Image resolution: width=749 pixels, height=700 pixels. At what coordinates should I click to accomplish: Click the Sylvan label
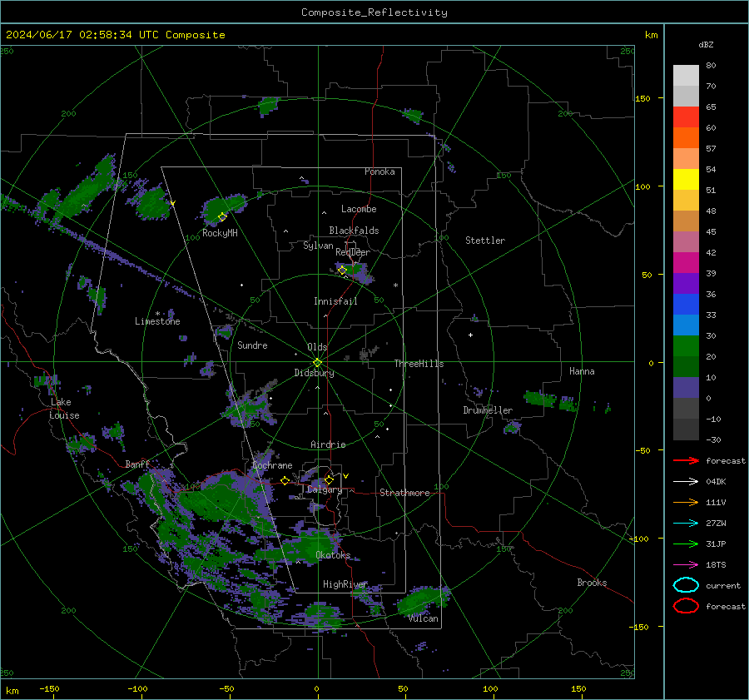pyautogui.click(x=318, y=246)
